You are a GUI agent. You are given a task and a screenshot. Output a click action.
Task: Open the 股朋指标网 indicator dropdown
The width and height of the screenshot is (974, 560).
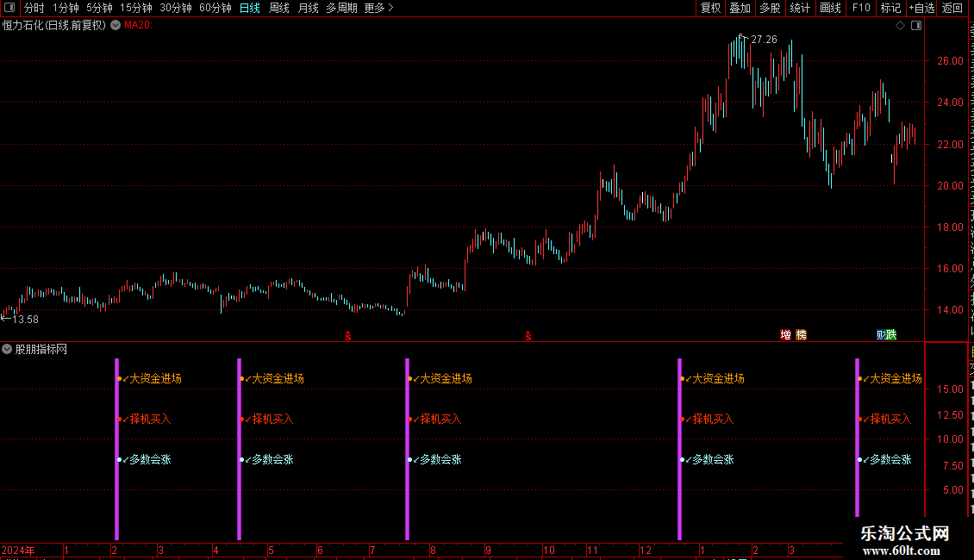[x=7, y=350]
